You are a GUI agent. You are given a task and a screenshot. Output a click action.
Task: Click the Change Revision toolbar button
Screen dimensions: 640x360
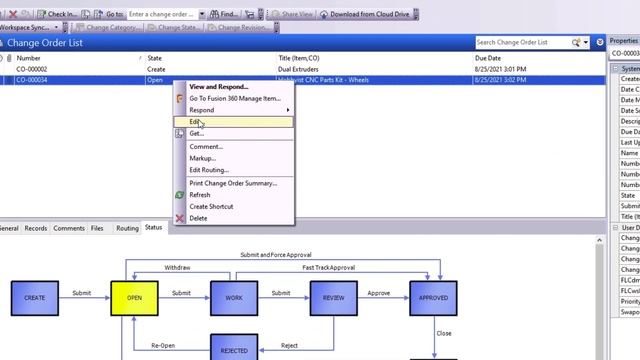(x=238, y=27)
